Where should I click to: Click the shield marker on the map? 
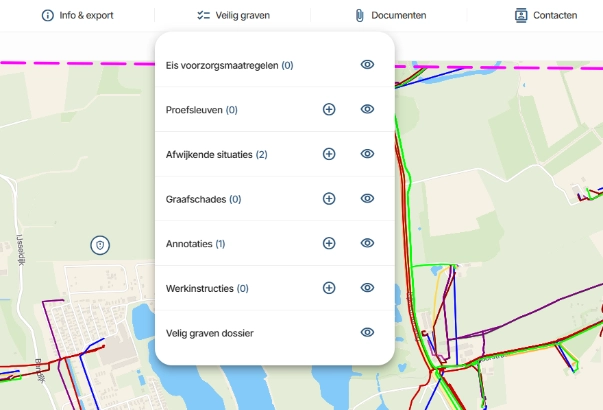[100, 245]
